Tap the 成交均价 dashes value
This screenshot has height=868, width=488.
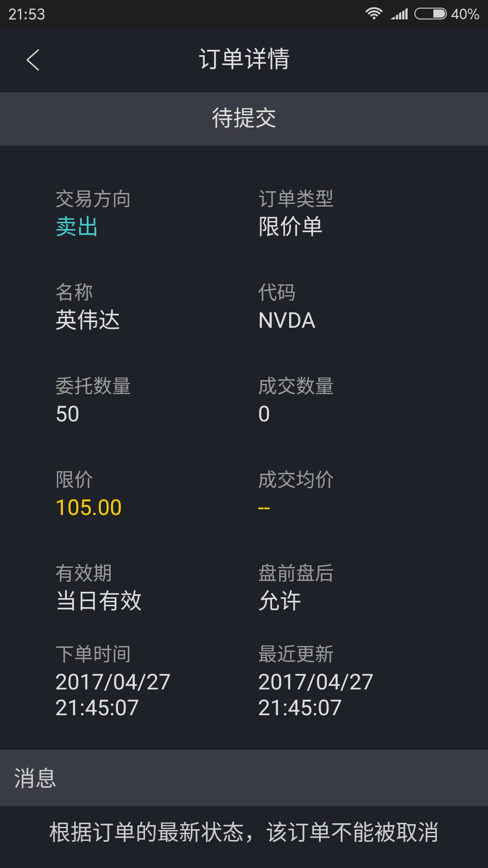[264, 509]
